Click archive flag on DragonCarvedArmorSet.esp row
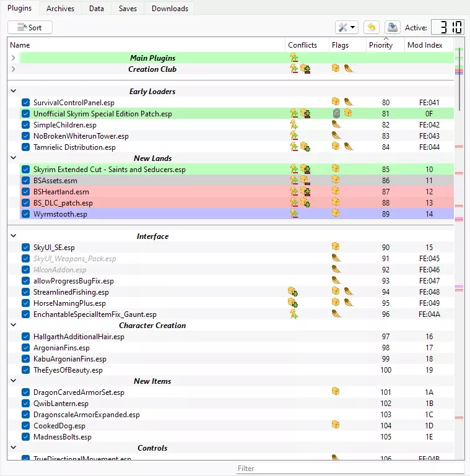 point(336,391)
